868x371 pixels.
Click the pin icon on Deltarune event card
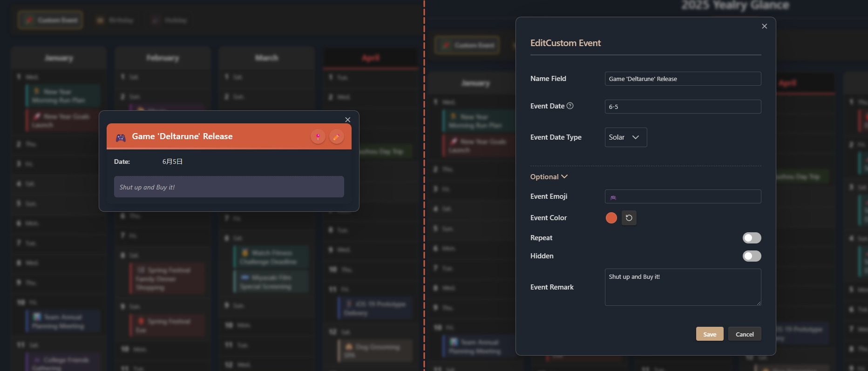[318, 137]
